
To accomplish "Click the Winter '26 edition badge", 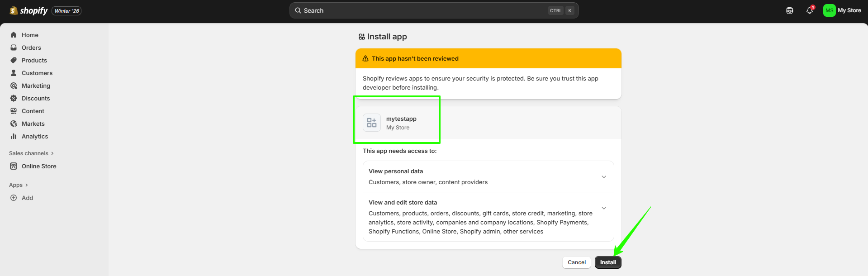I will (66, 11).
